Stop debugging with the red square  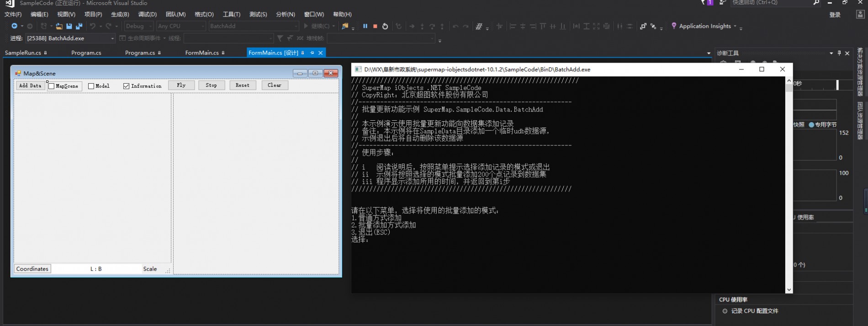click(x=375, y=26)
